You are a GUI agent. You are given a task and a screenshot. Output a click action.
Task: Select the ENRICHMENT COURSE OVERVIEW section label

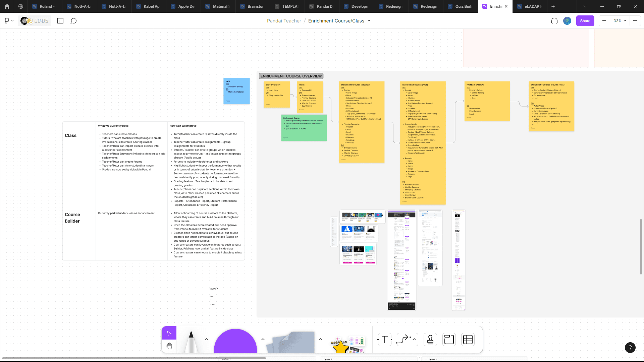click(291, 76)
